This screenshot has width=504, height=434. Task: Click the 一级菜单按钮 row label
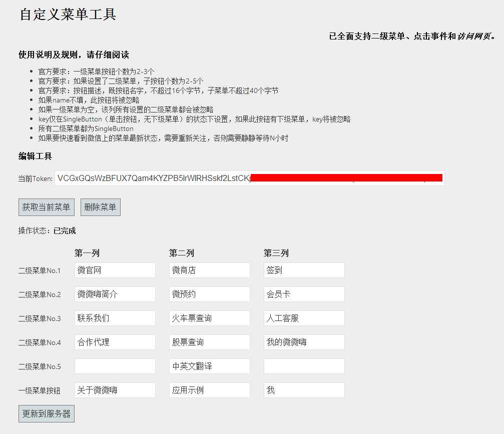pyautogui.click(x=39, y=390)
